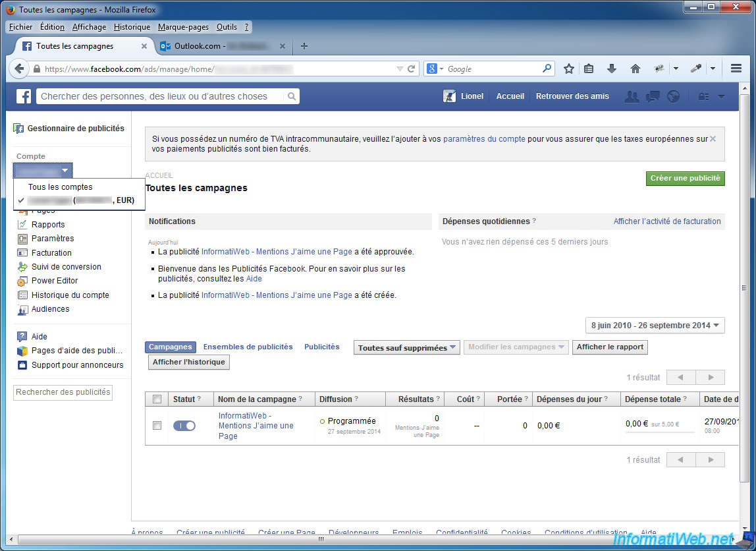
Task: Click search magnifier icon in Facebook search box
Action: point(291,96)
